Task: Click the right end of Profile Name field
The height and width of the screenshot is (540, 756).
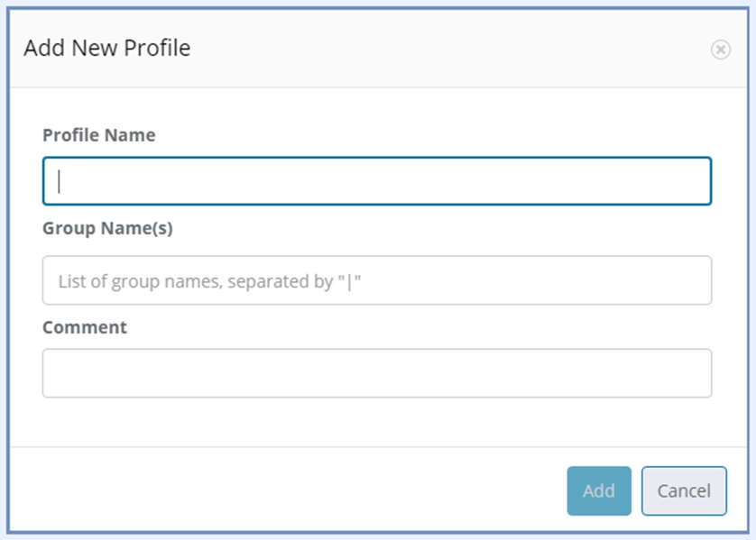Action: click(x=695, y=181)
